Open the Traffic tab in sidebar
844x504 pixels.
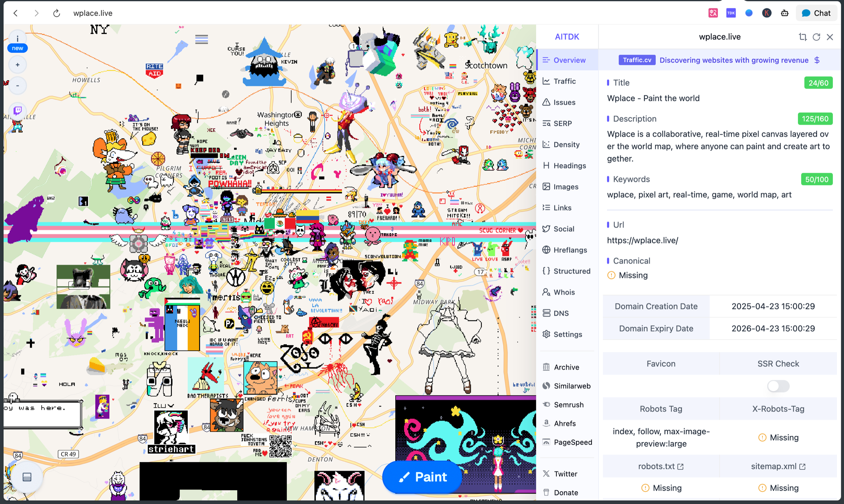564,81
